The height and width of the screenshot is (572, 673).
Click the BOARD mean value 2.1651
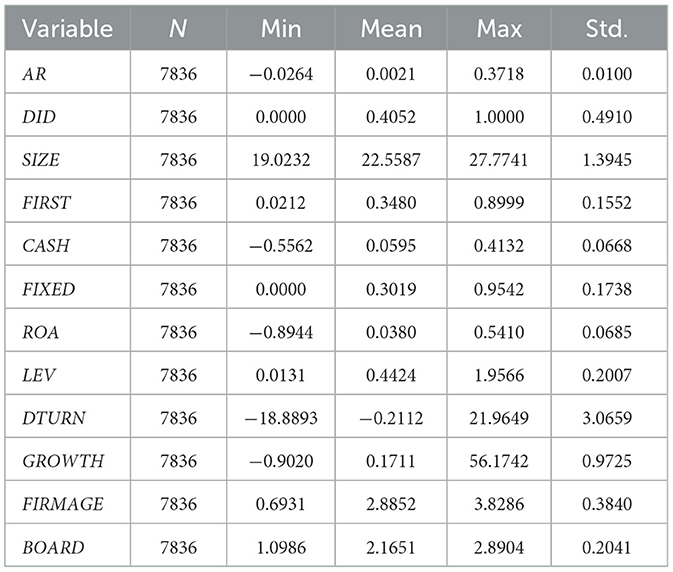391,548
